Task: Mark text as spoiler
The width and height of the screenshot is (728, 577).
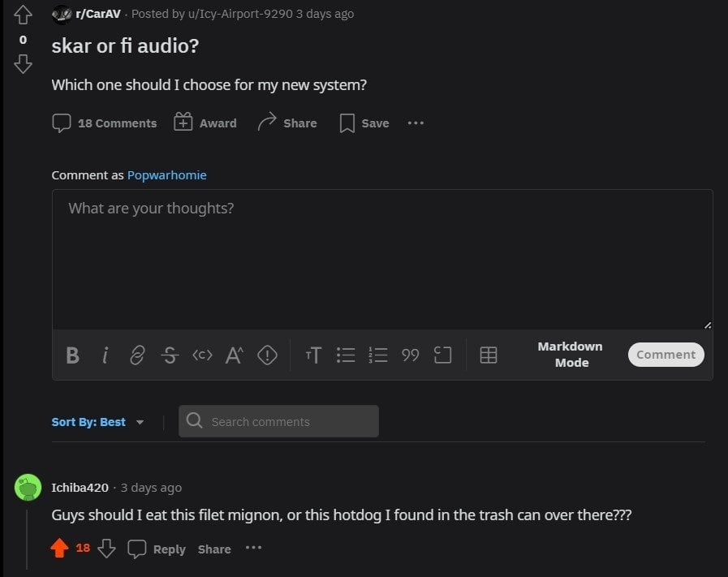Action: [x=267, y=355]
